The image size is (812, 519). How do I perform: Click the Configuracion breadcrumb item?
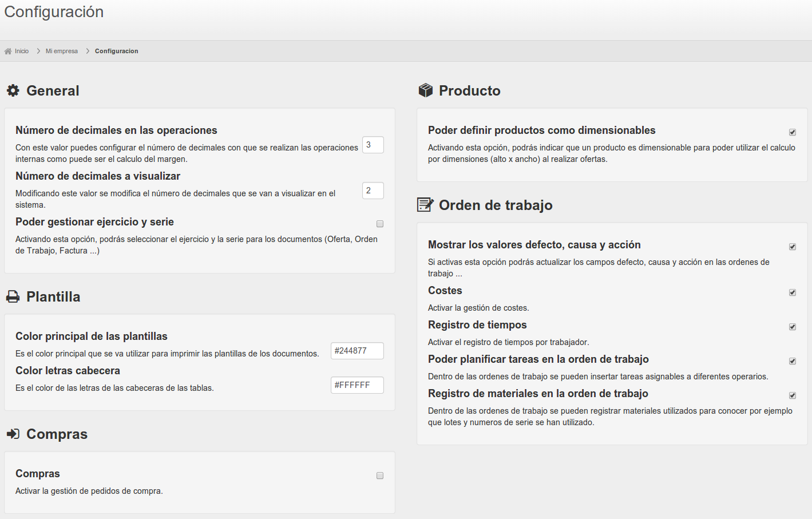(x=117, y=51)
